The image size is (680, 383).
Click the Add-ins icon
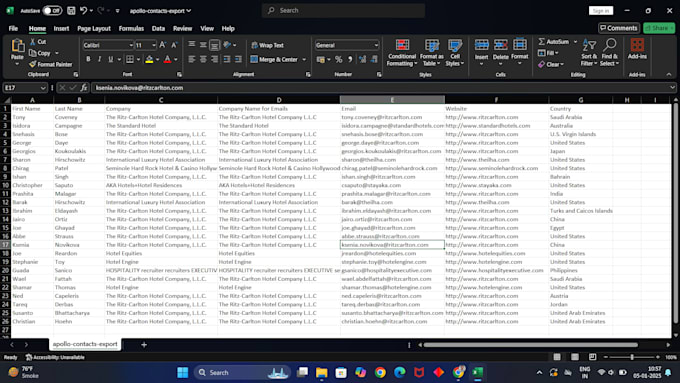(x=637, y=45)
